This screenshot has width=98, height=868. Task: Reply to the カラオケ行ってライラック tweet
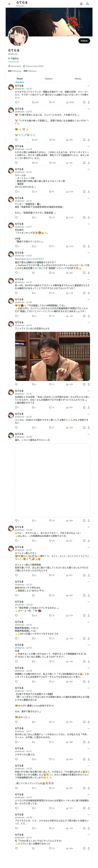point(16,102)
